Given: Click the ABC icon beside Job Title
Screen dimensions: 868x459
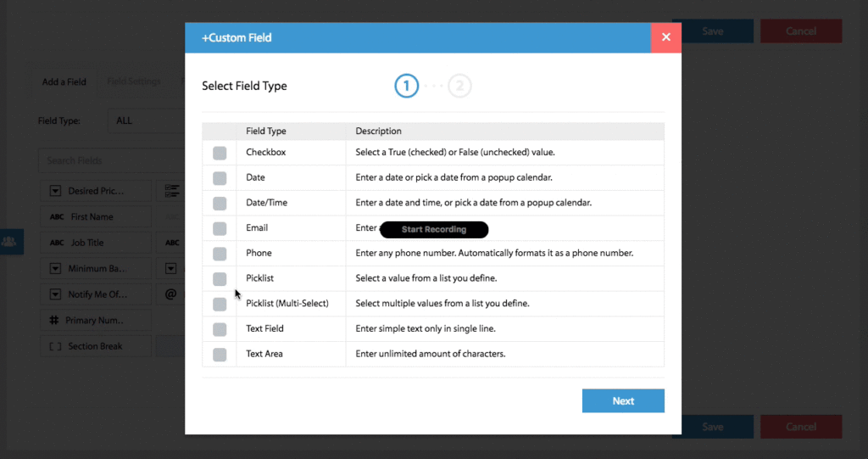Looking at the screenshot, I should [57, 243].
